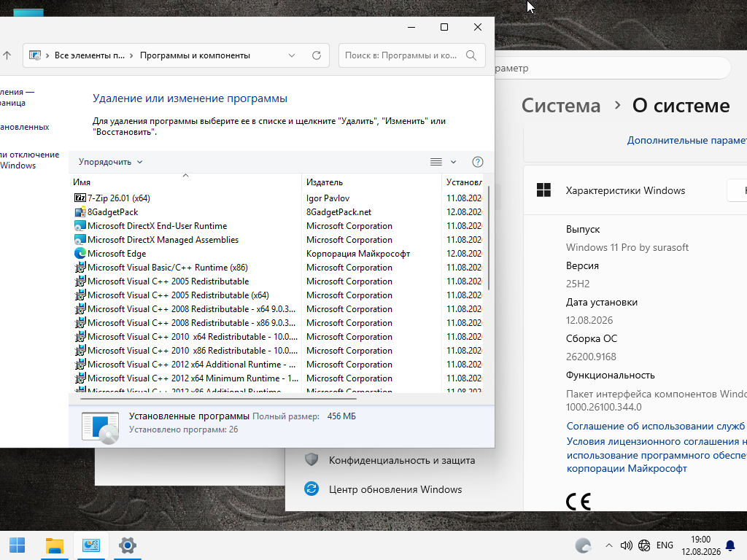Click the network globe icon in tray
Screen dimensions: 747x560
coord(644,545)
